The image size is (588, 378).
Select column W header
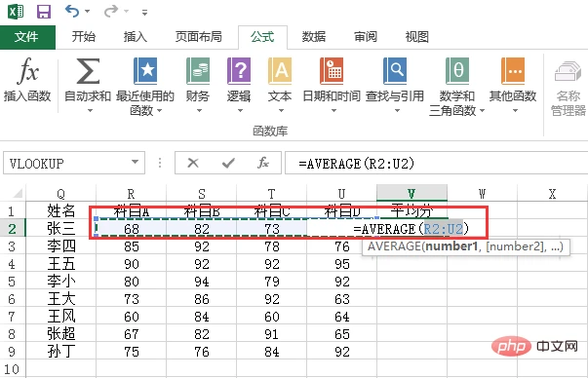pos(482,193)
